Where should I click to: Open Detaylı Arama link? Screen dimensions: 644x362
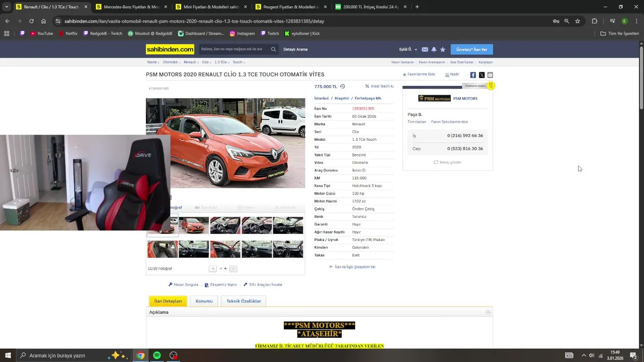pos(295,49)
